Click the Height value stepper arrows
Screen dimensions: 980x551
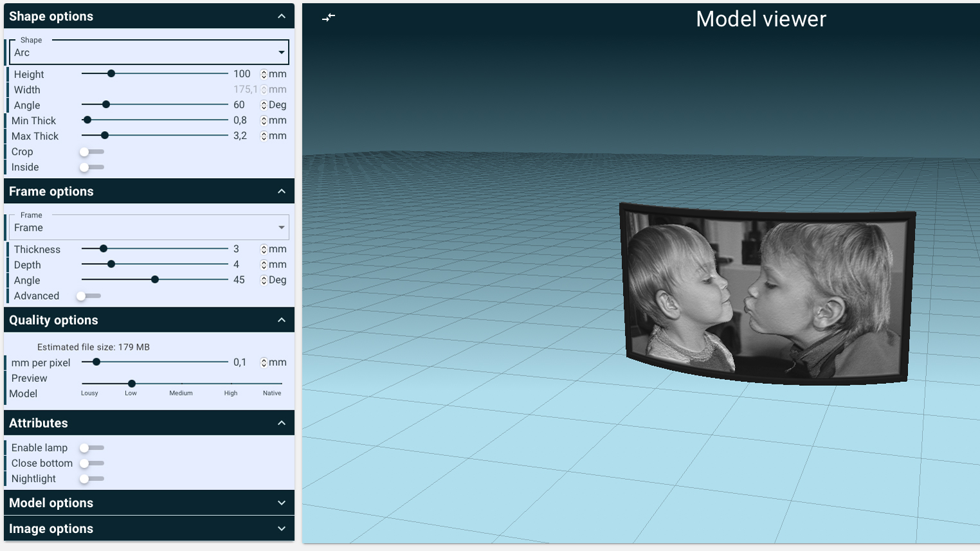pos(264,75)
